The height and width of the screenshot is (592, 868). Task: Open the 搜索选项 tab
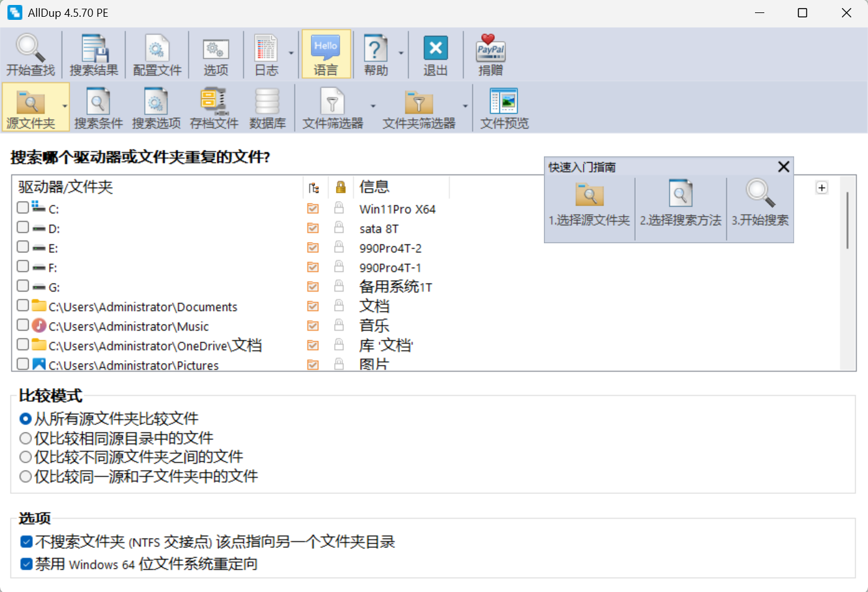156,107
